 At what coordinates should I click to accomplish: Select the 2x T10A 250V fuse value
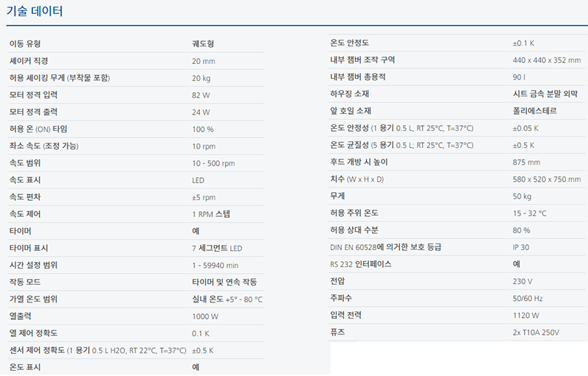pos(536,333)
